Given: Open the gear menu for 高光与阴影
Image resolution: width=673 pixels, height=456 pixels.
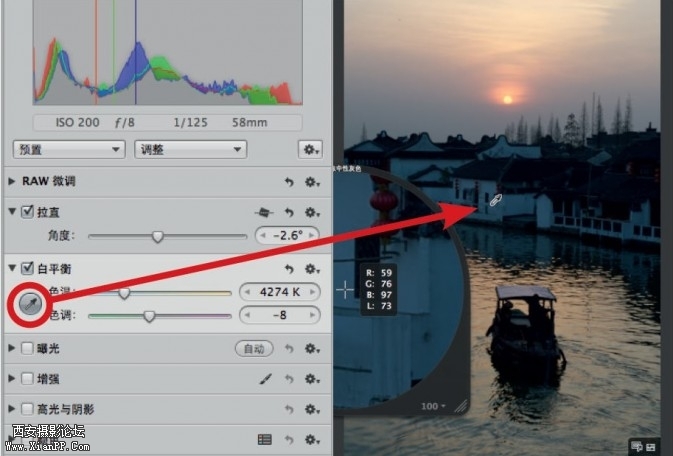Looking at the screenshot, I should point(312,409).
